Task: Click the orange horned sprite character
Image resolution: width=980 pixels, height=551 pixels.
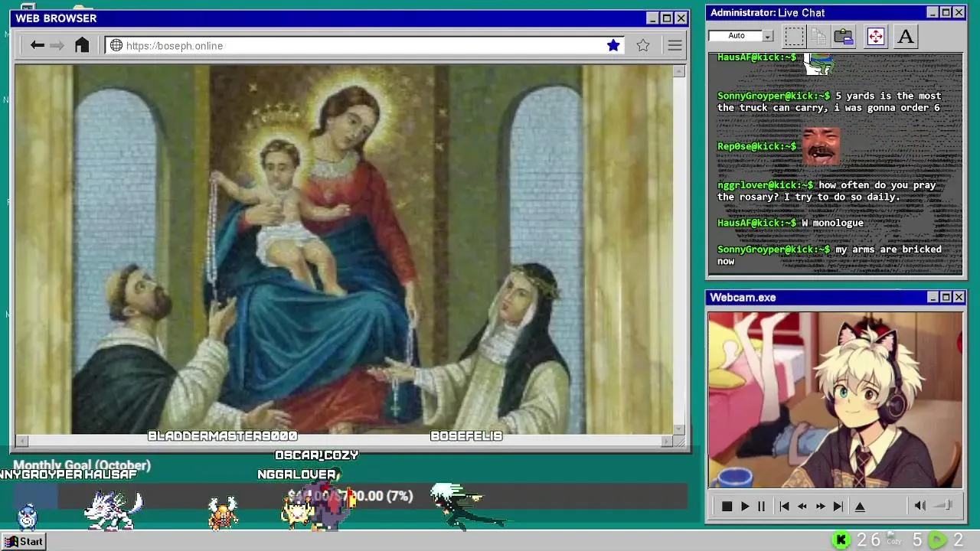Action: (223, 513)
